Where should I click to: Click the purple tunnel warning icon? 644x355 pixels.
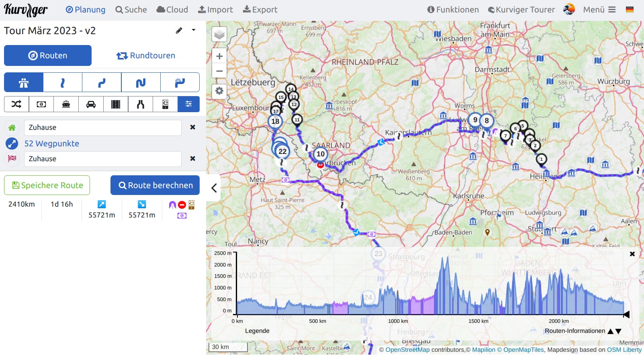(x=172, y=205)
